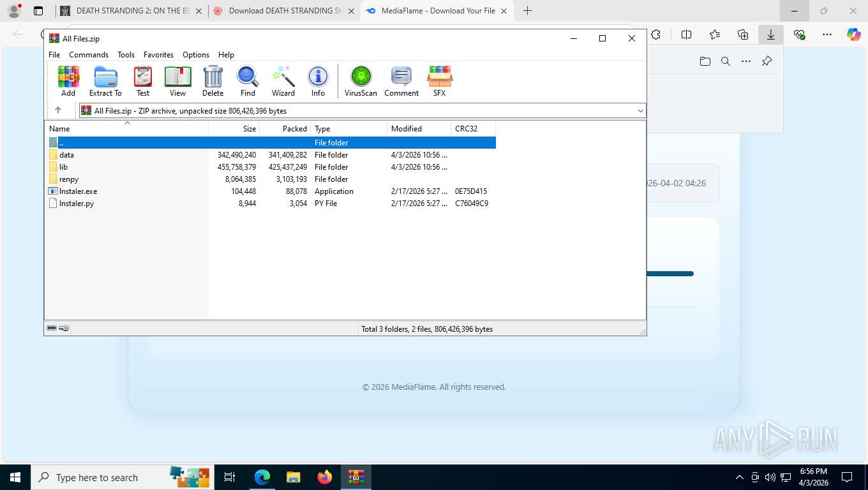
Task: Open the notification center icon
Action: 847,477
